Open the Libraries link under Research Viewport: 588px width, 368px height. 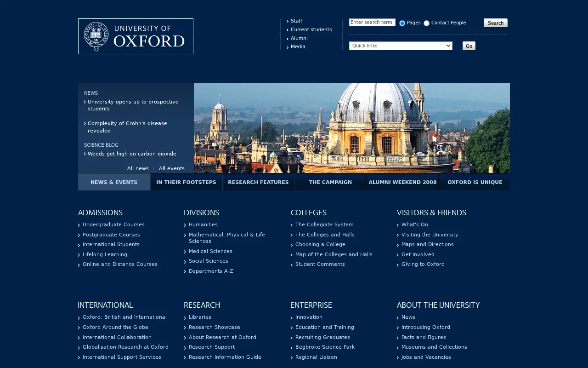(200, 317)
